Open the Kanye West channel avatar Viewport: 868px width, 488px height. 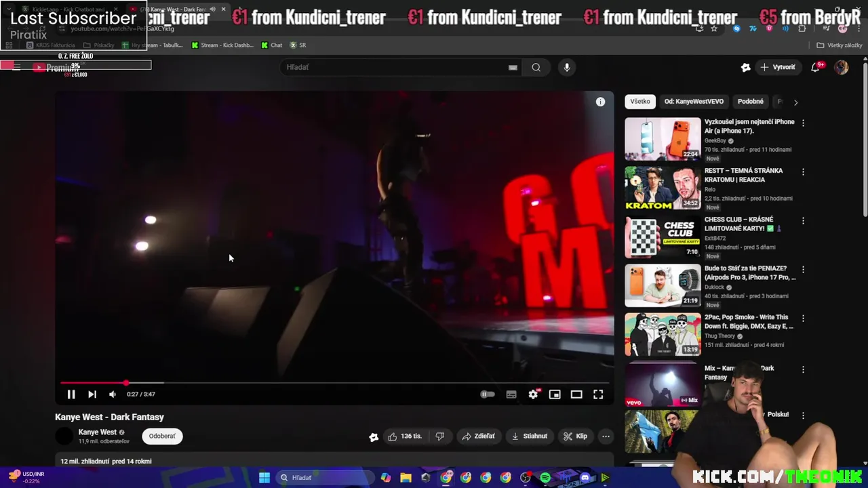(x=64, y=436)
